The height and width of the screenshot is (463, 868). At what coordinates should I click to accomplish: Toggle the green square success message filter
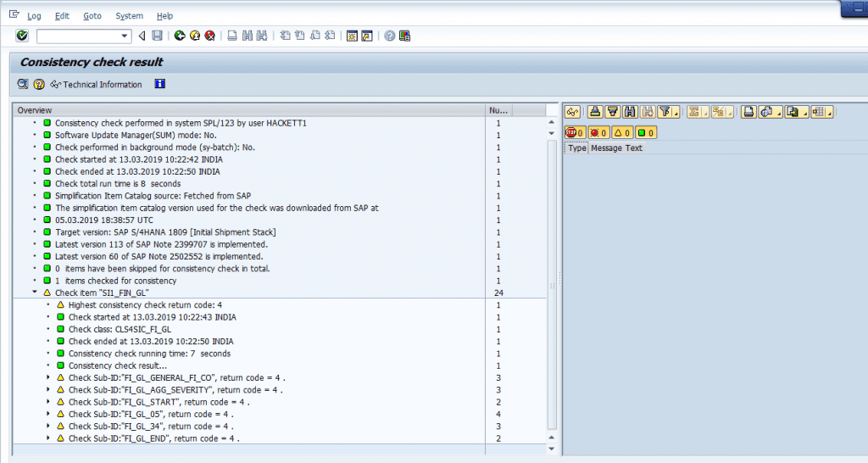644,132
